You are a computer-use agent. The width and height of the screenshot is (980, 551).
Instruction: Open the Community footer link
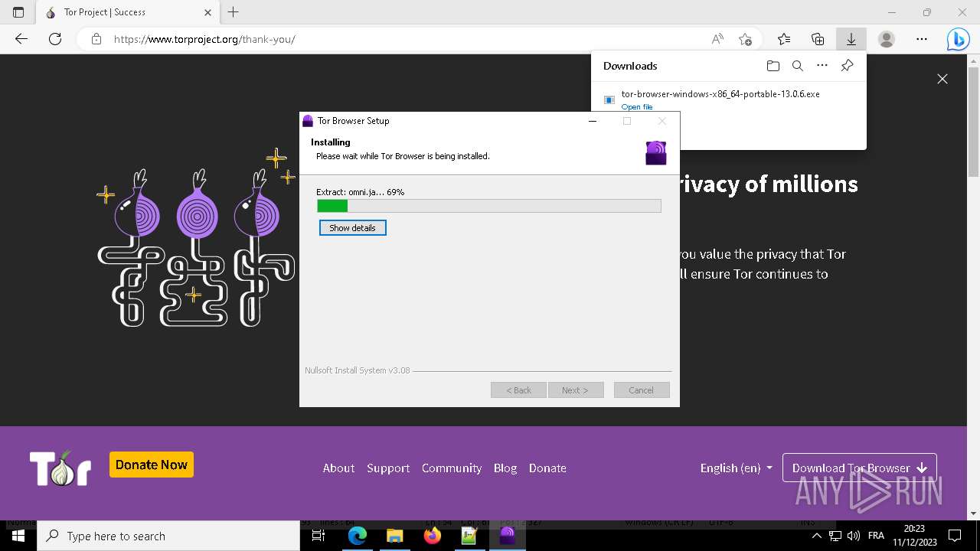tap(452, 468)
